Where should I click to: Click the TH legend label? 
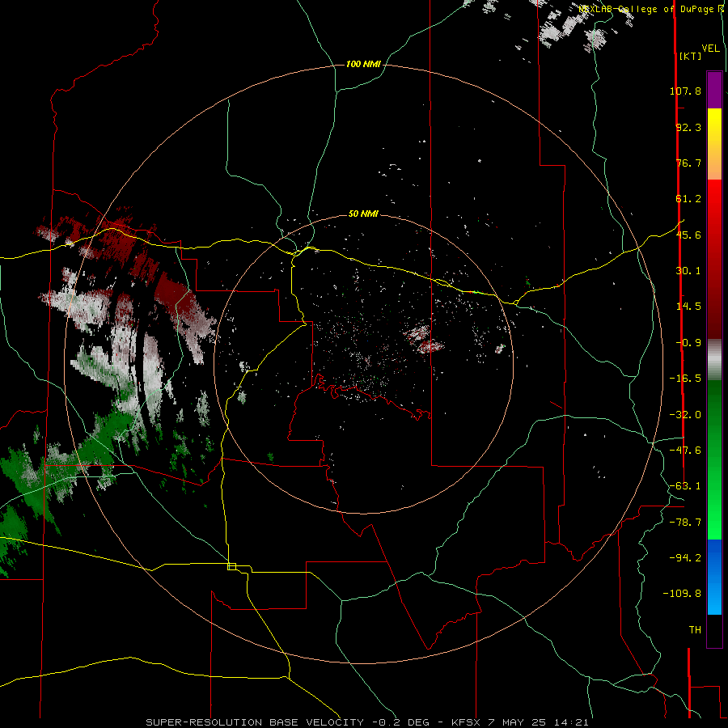coord(695,630)
